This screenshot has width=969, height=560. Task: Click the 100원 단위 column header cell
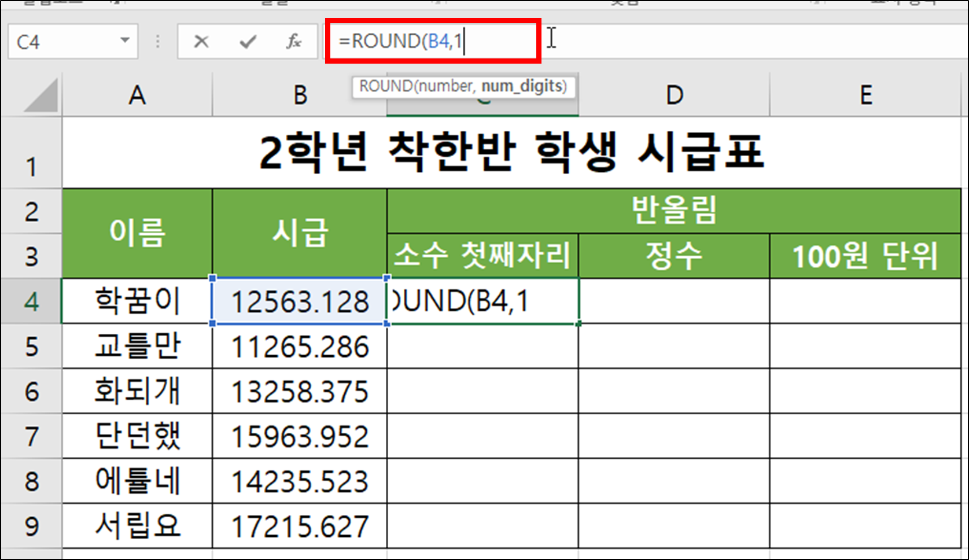click(x=865, y=256)
